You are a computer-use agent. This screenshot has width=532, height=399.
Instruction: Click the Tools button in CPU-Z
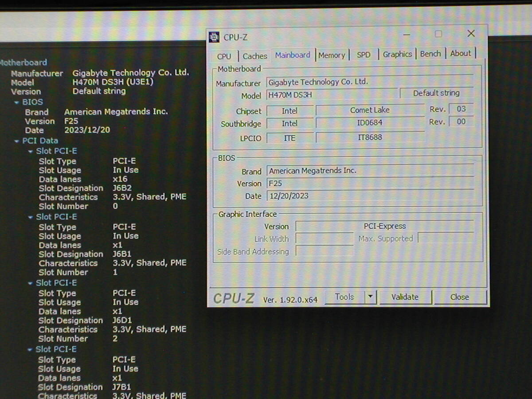point(344,297)
